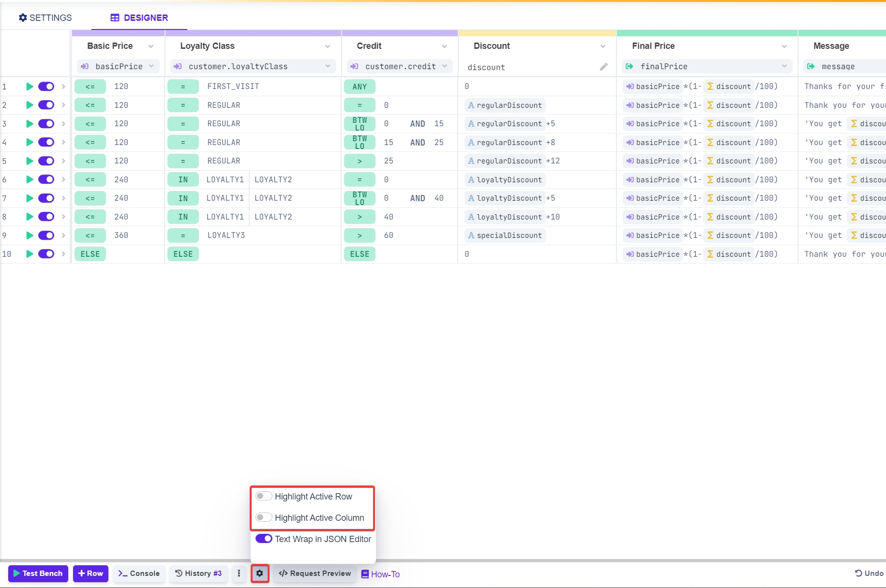This screenshot has width=886, height=588.
Task: Run row 10 with green play icon
Action: 30,254
